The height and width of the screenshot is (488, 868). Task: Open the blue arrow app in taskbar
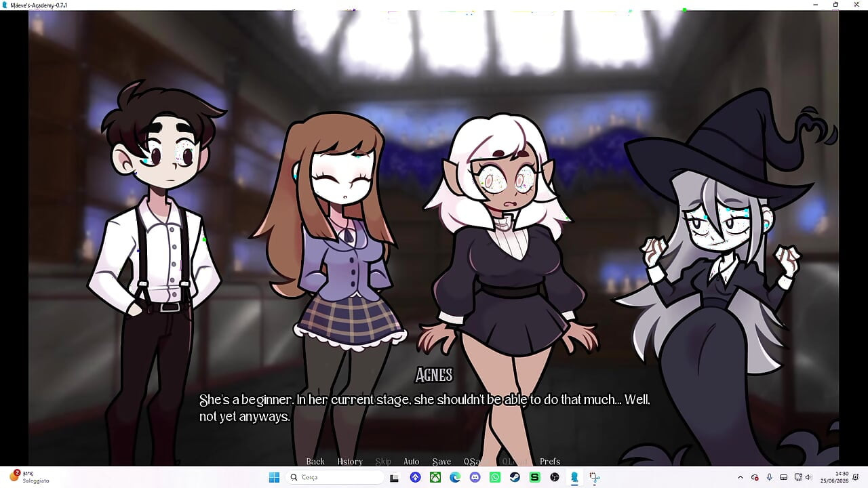tap(415, 477)
